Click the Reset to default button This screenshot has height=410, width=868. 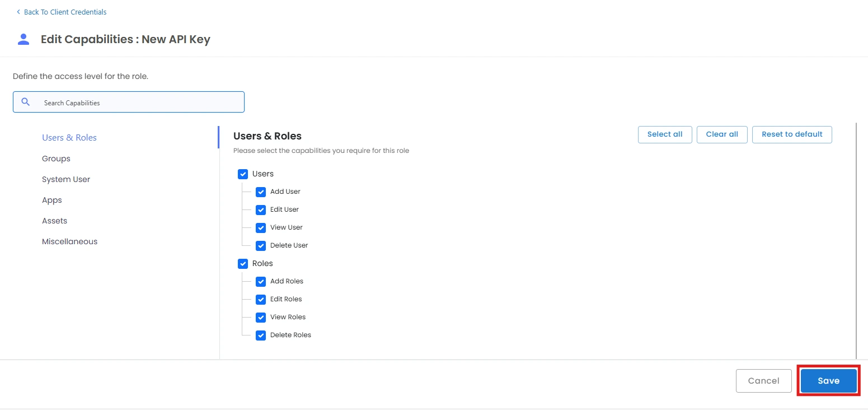click(792, 134)
